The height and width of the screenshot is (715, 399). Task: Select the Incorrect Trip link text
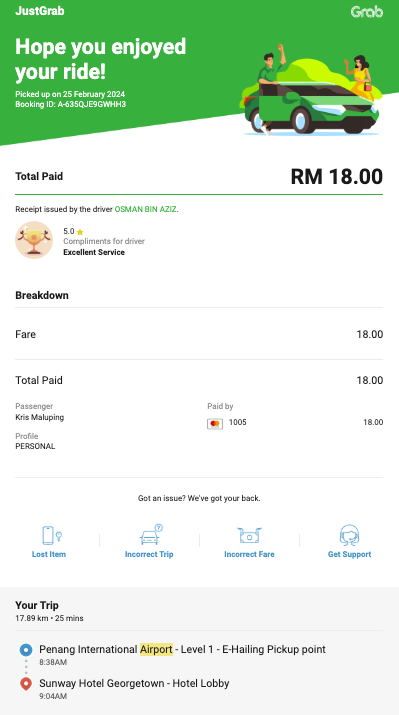click(x=149, y=554)
